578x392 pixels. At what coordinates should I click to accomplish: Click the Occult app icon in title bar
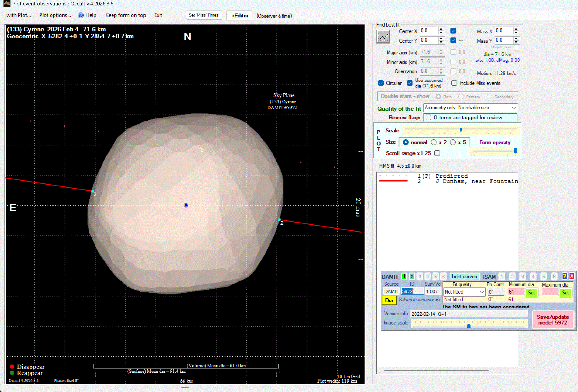click(x=7, y=3)
